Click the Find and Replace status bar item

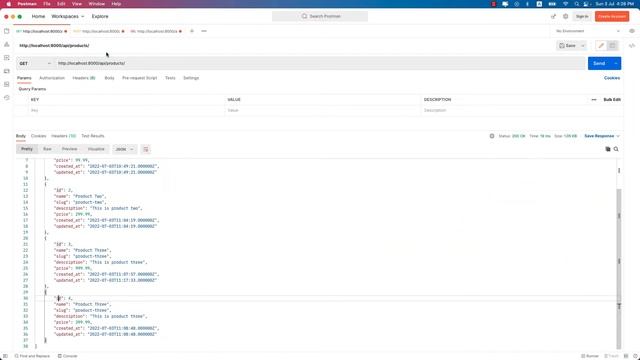32,356
